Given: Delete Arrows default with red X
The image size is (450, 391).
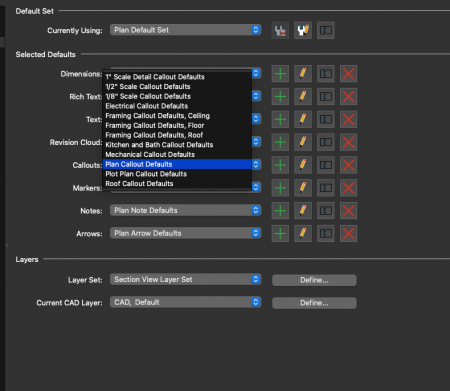Looking at the screenshot, I should click(349, 234).
